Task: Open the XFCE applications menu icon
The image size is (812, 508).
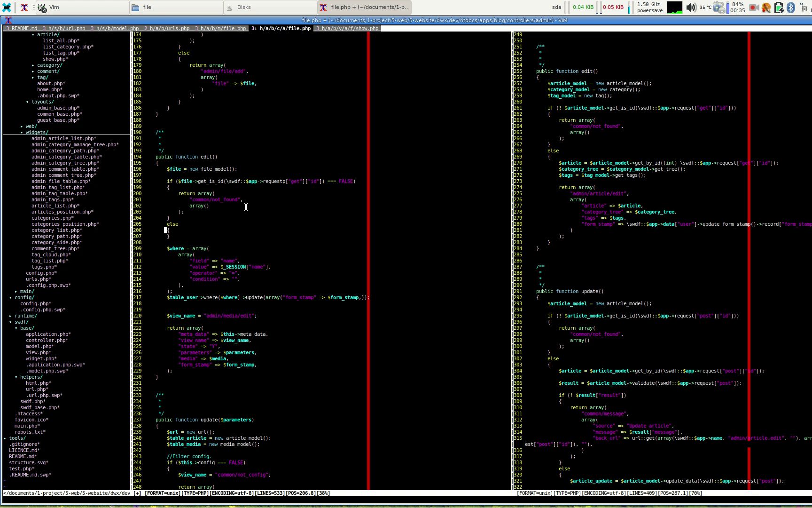Action: (x=7, y=7)
